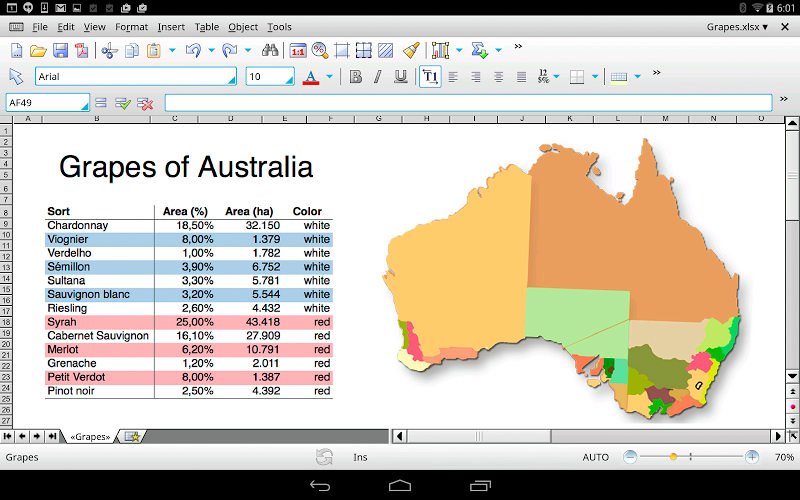
Task: Open a file using the folder icon
Action: (x=38, y=50)
